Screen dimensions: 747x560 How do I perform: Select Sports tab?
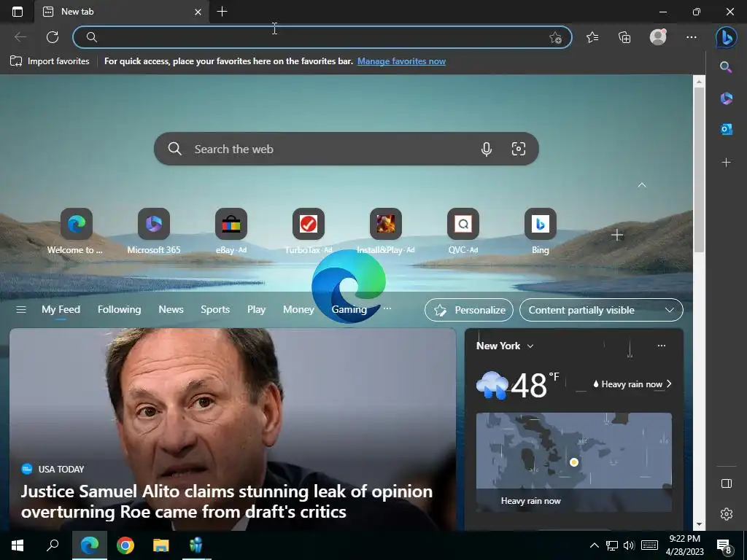tap(215, 309)
